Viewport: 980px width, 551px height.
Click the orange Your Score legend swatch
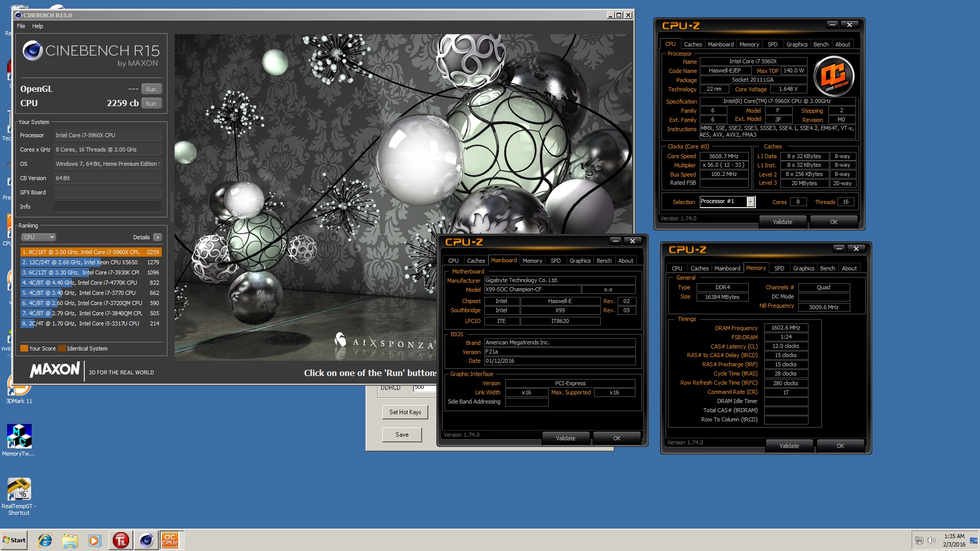tap(24, 348)
